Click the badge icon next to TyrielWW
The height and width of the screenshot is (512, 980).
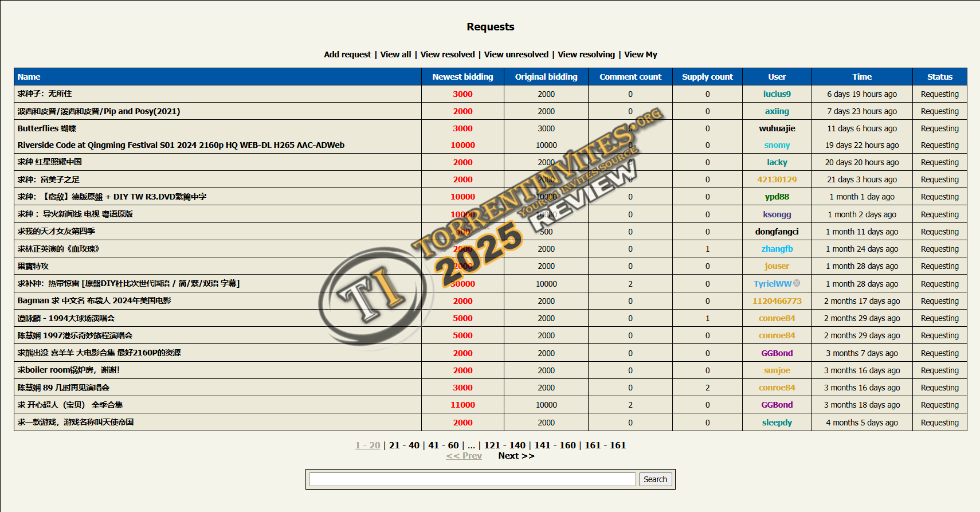click(x=797, y=283)
